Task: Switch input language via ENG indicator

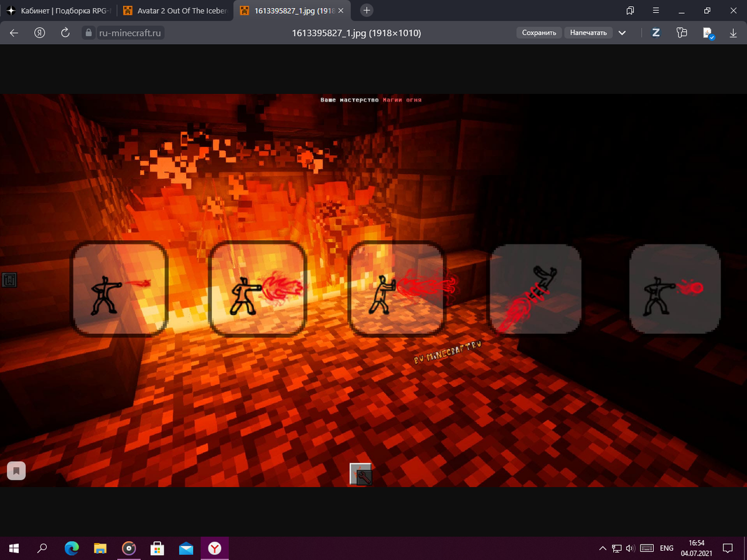Action: click(x=667, y=548)
